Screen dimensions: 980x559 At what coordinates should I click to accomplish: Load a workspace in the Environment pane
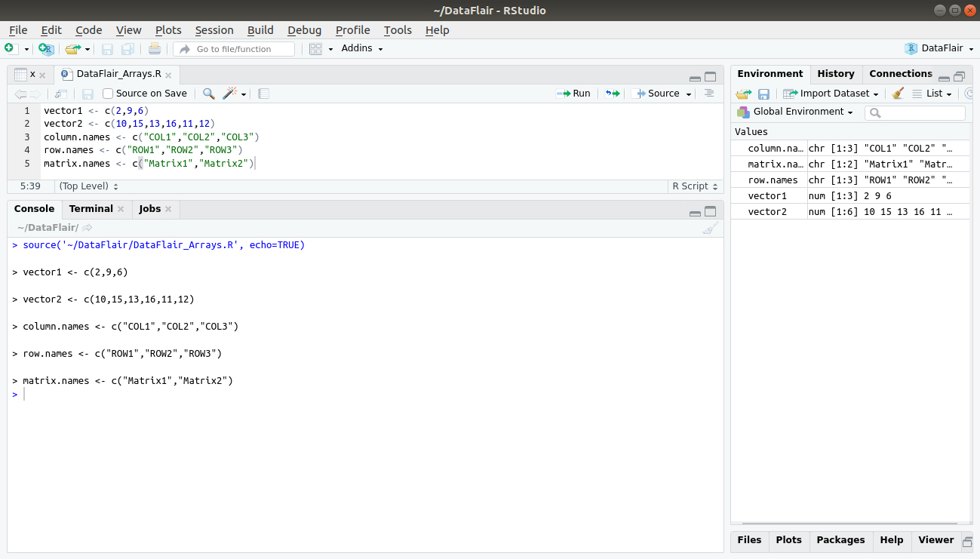click(x=744, y=94)
